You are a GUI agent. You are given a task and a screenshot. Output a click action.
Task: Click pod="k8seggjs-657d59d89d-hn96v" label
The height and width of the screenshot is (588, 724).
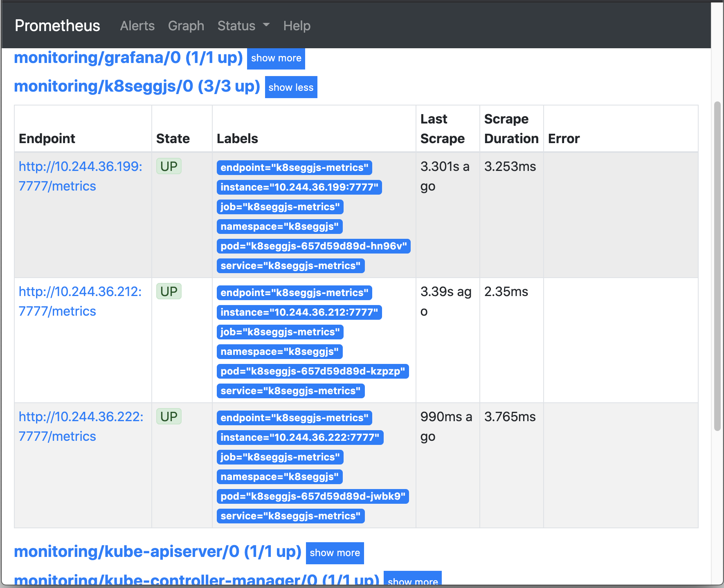click(314, 246)
